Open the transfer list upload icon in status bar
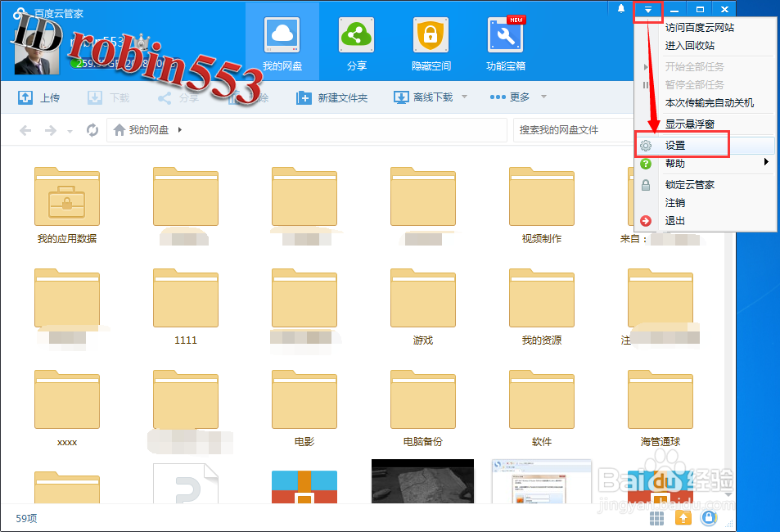Screen dimensions: 780x532 [x=683, y=518]
